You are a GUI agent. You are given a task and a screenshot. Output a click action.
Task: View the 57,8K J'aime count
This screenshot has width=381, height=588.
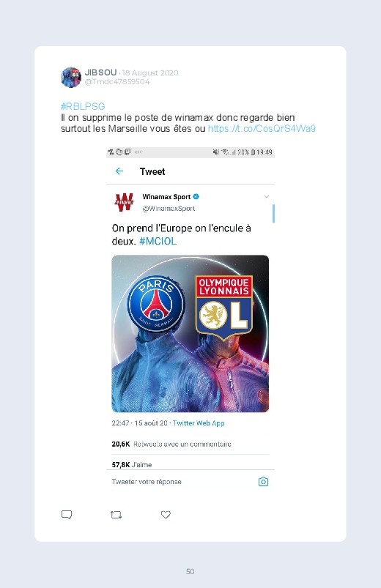(x=132, y=465)
